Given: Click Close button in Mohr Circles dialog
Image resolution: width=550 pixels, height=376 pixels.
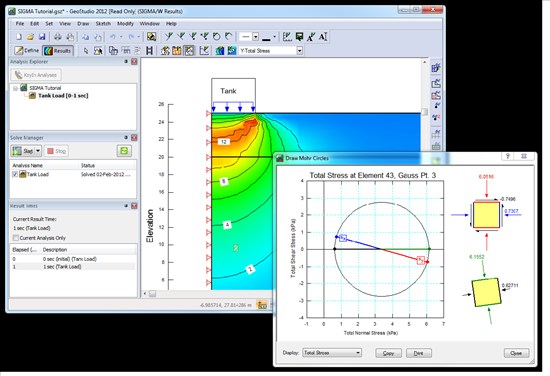Looking at the screenshot, I should [516, 353].
